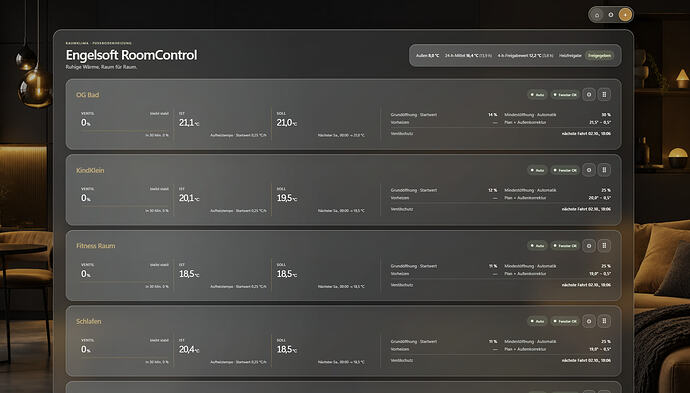690x393 pixels.
Task: Click Grundöffnung Startwert row in OG Bad
Action: (444, 115)
